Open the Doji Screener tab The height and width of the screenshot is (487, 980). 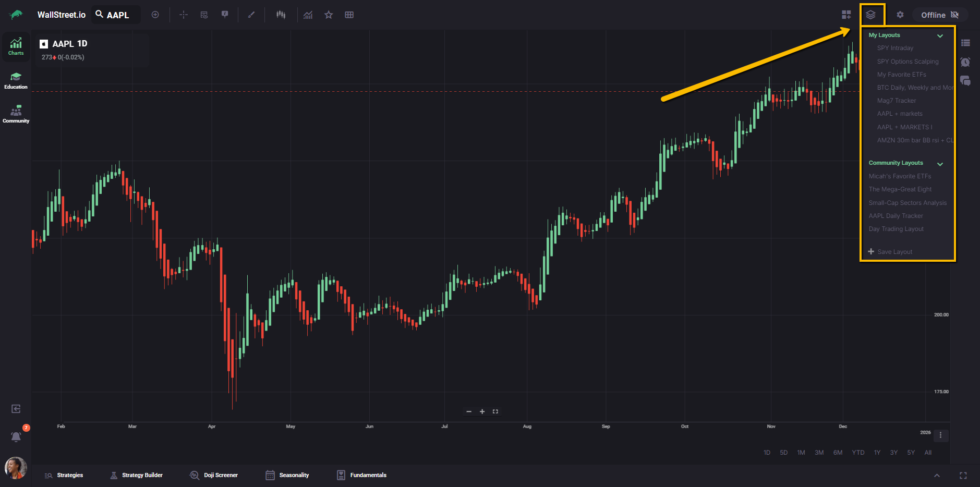coord(214,475)
